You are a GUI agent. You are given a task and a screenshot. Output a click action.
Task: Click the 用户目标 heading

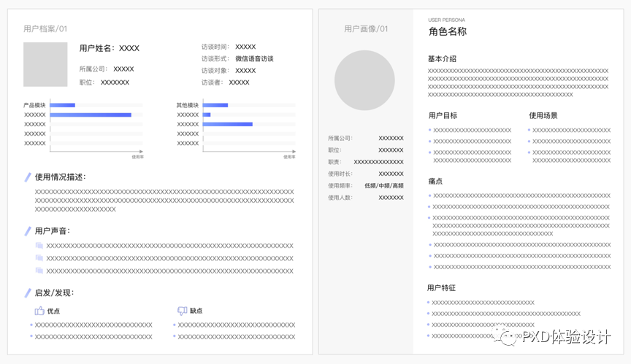coord(443,116)
